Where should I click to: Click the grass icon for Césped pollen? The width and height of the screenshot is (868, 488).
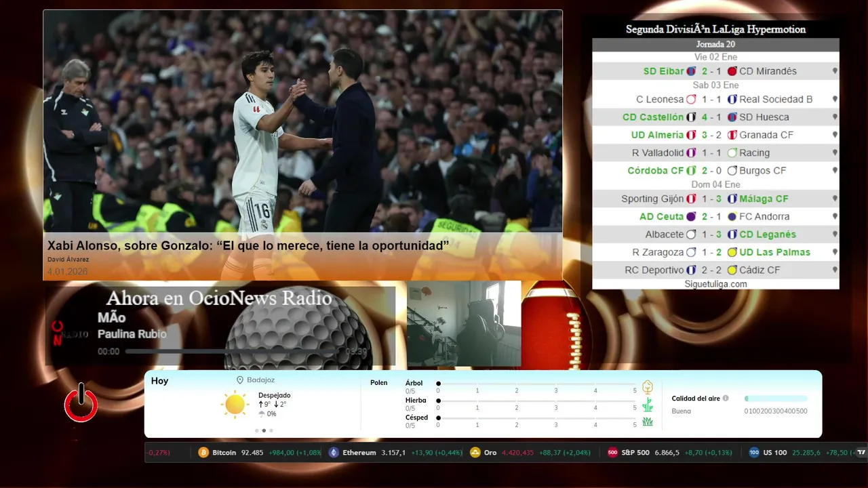(x=648, y=422)
